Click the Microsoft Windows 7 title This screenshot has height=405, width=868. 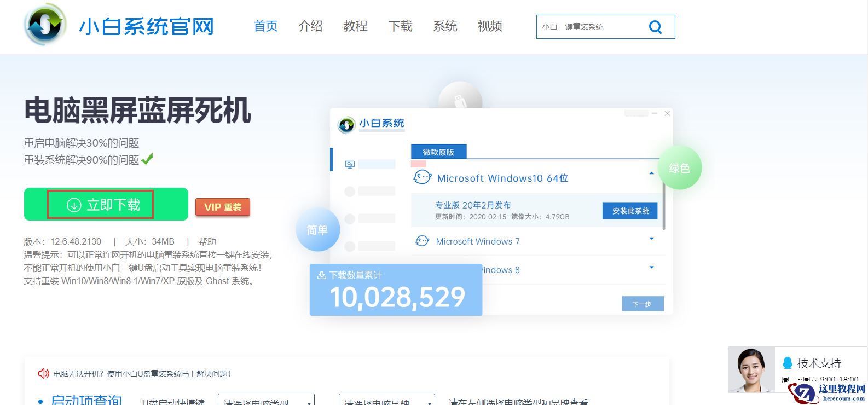tap(478, 241)
